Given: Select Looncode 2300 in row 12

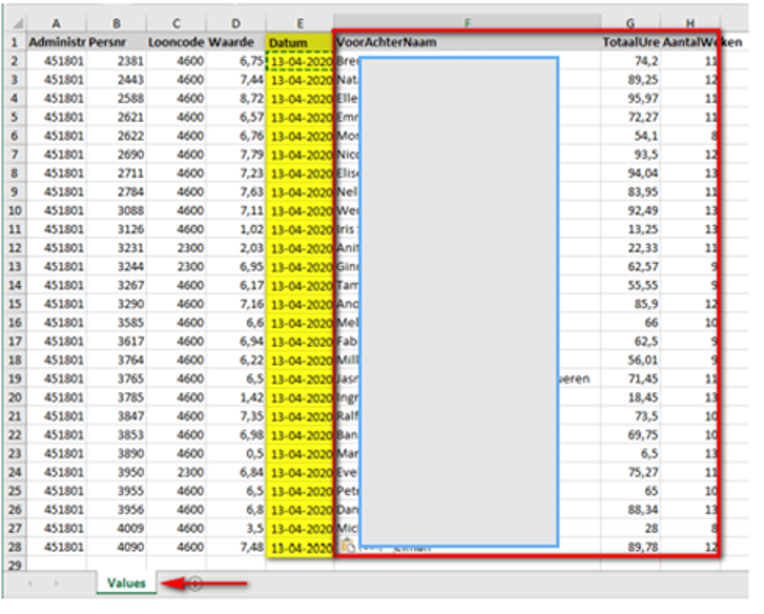Looking at the screenshot, I should coord(177,248).
